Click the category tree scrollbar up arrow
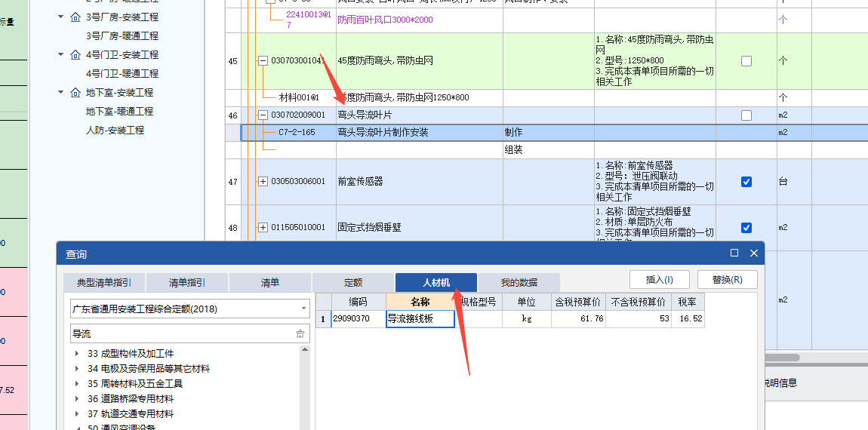This screenshot has height=430, width=868. pyautogui.click(x=304, y=350)
